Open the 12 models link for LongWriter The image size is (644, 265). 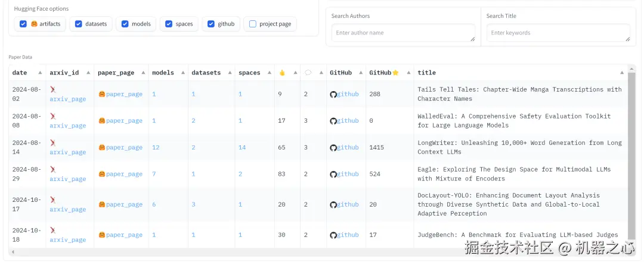click(156, 148)
